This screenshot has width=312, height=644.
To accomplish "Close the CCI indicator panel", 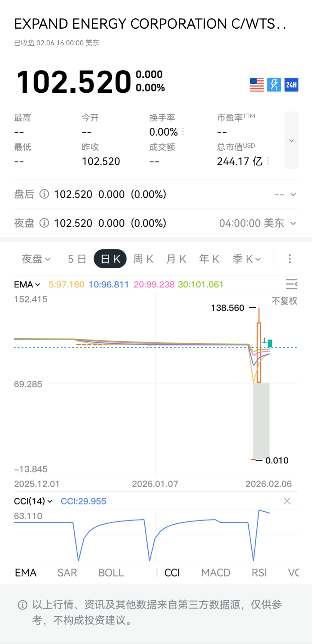I will pos(287,501).
